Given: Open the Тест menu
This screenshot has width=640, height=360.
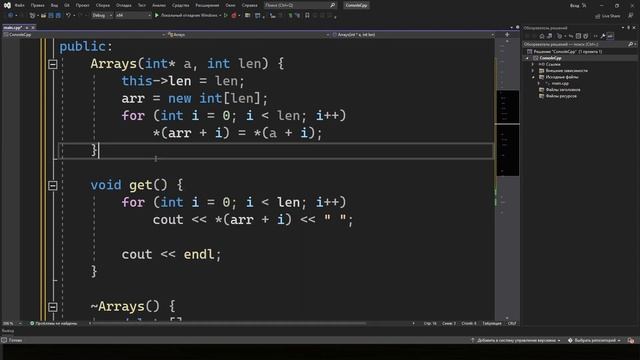Looking at the screenshot, I should 141,5.
